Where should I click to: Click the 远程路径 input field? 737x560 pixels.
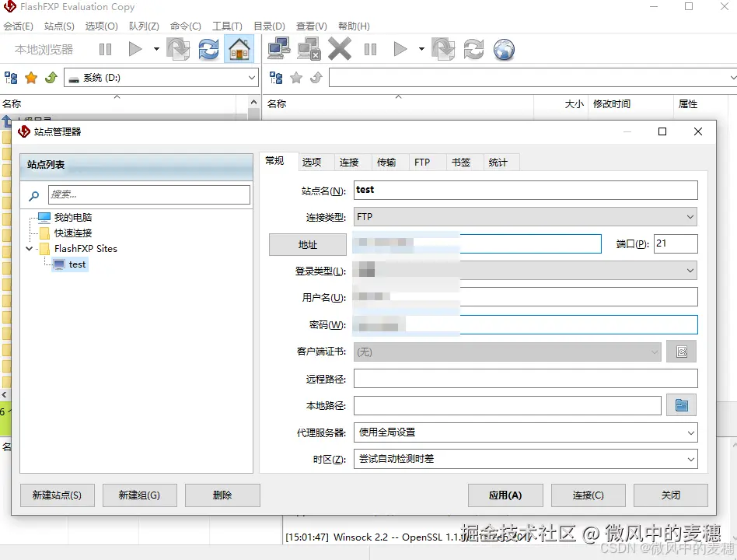[526, 379]
